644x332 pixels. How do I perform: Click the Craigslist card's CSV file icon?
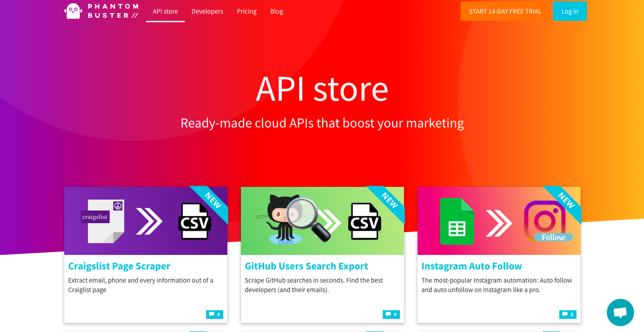pos(195,221)
